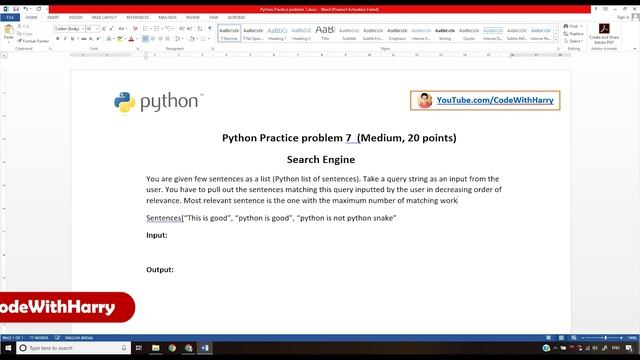Image resolution: width=640 pixels, height=360 pixels.
Task: Switch to Print Layout view in status bar
Action: point(561,338)
